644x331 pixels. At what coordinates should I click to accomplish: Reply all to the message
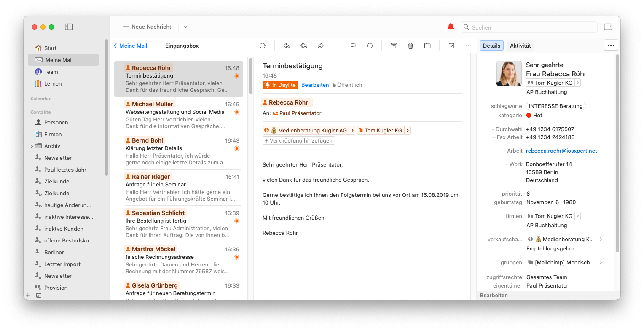coord(303,46)
